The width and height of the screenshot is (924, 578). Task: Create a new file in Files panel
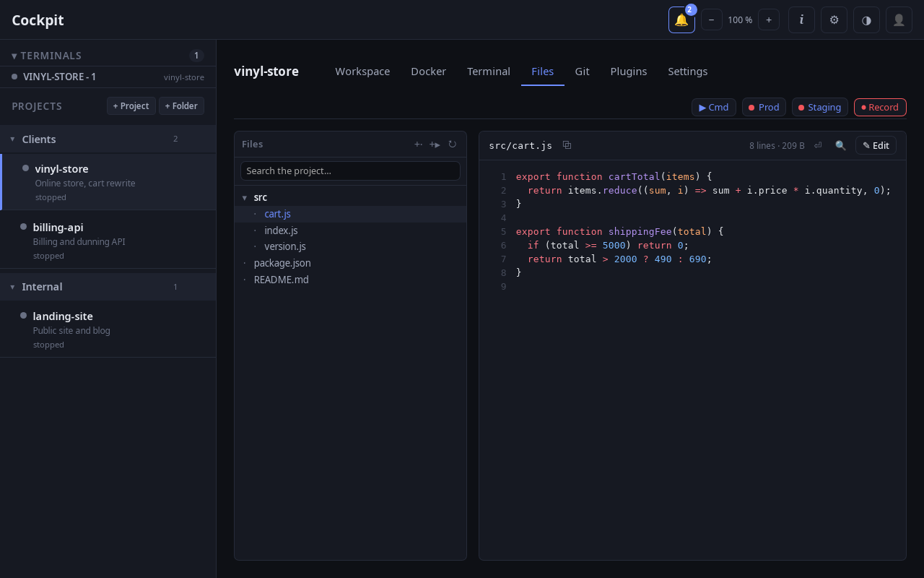418,144
